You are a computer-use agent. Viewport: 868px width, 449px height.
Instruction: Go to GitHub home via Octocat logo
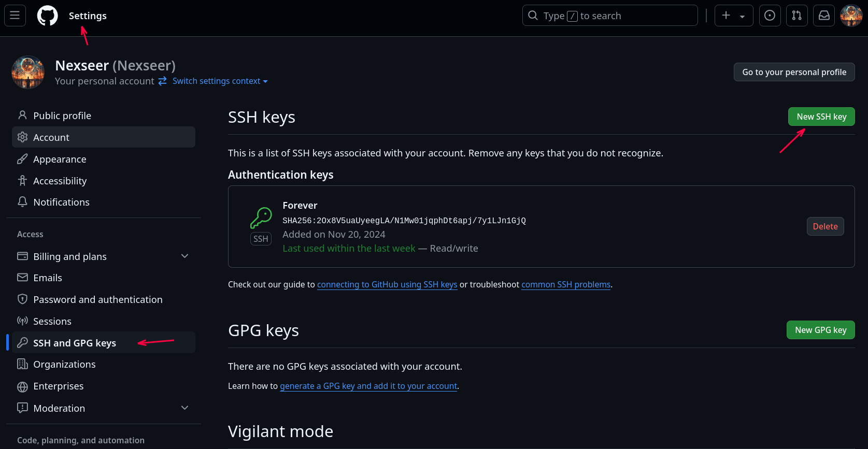(x=48, y=16)
